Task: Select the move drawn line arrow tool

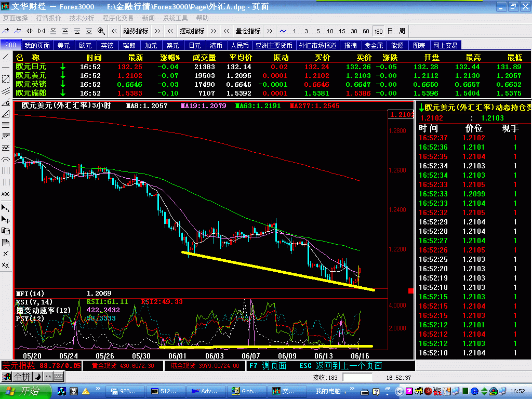Action: (6, 208)
